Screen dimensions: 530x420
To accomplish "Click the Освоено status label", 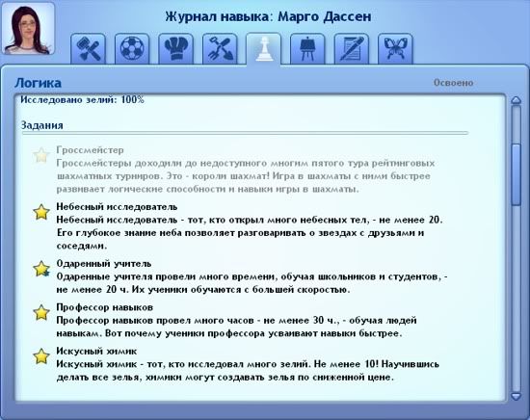I will coord(453,83).
